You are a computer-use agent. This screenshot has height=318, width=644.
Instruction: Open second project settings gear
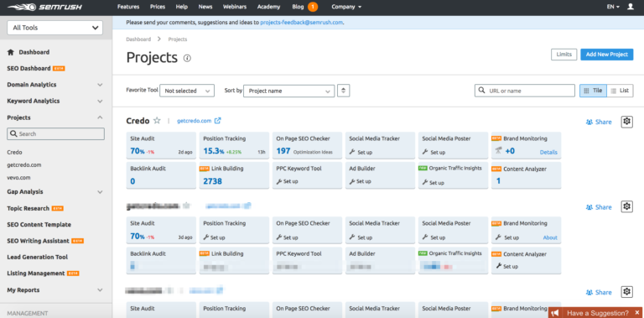pyautogui.click(x=626, y=206)
